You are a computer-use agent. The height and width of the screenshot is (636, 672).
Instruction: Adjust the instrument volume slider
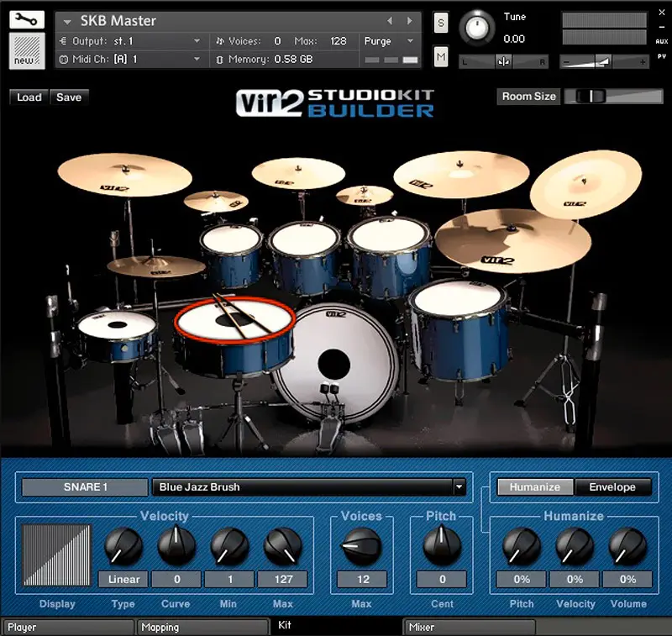click(604, 61)
